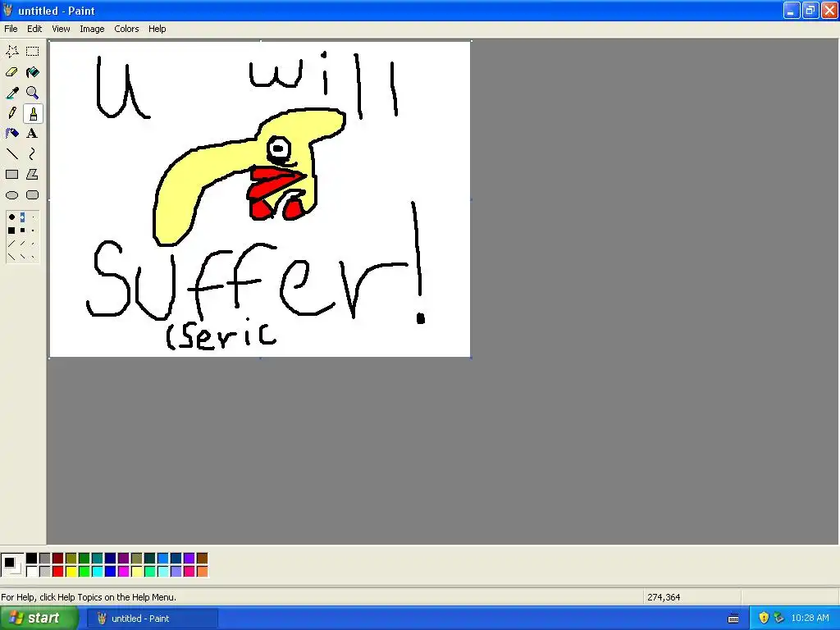Open the Image menu
This screenshot has width=840, height=630.
(x=92, y=29)
